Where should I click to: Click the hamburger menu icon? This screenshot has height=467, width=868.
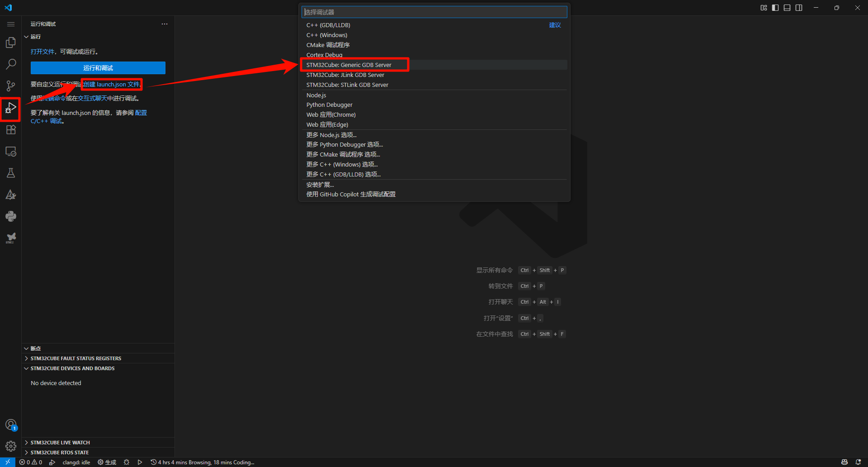click(x=11, y=24)
